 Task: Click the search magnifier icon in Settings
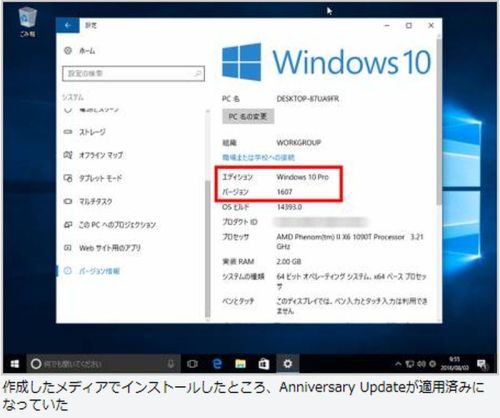click(198, 74)
